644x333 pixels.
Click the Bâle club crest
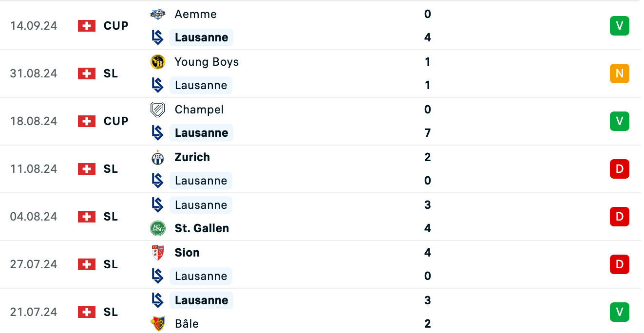[158, 324]
